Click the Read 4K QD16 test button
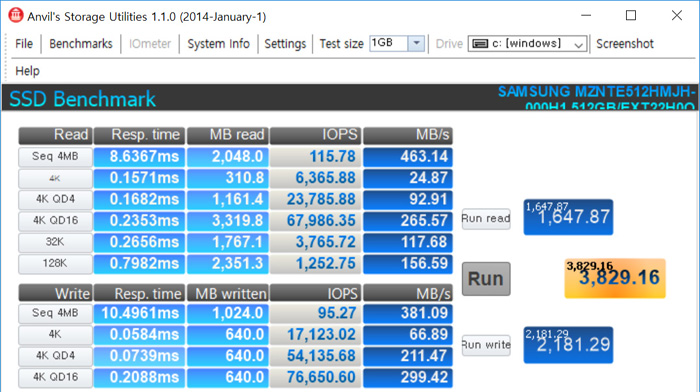 pos(55,221)
